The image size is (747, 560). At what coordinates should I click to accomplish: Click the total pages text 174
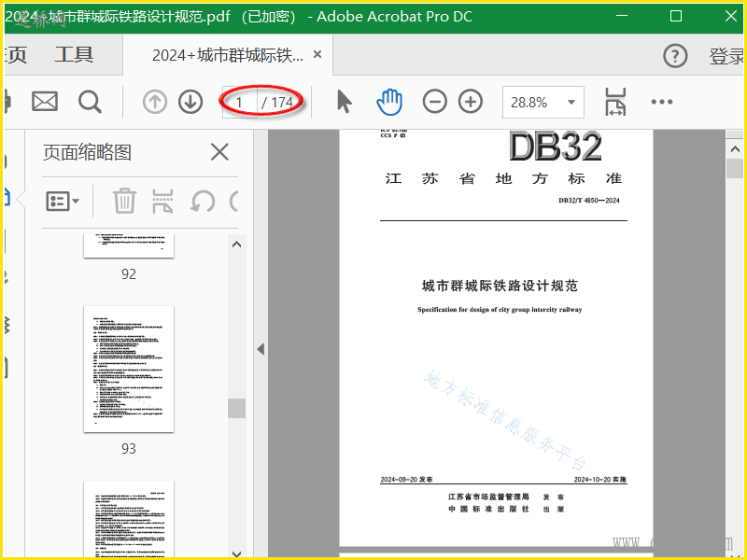(282, 102)
